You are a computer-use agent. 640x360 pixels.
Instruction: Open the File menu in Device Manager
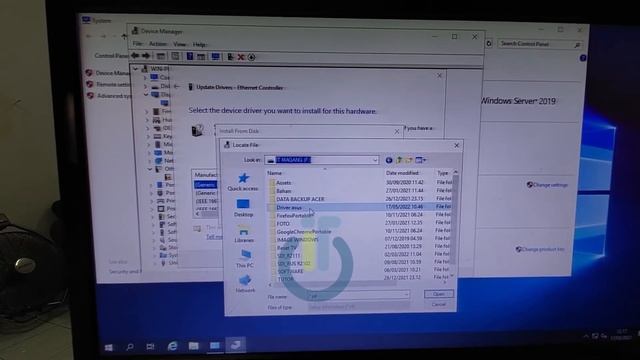138,44
